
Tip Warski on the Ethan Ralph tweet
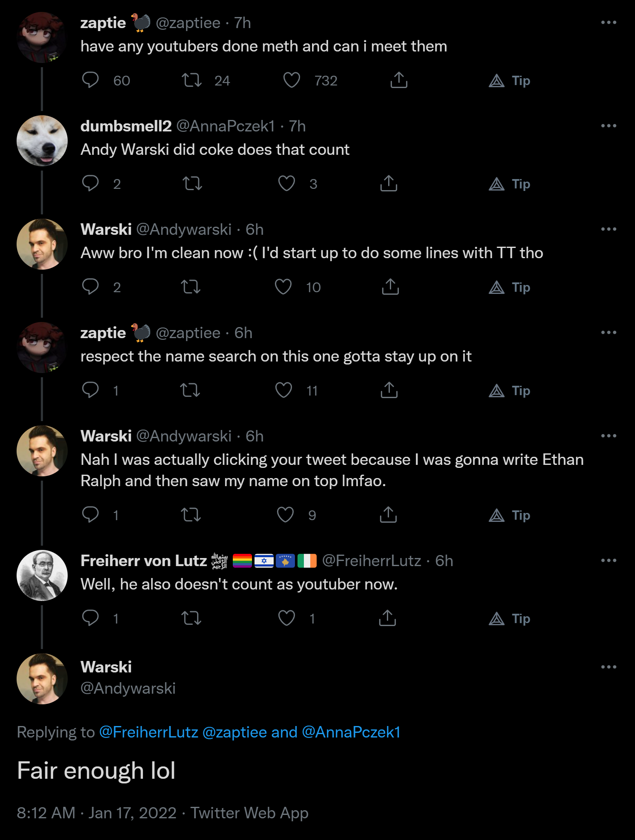pyautogui.click(x=509, y=515)
